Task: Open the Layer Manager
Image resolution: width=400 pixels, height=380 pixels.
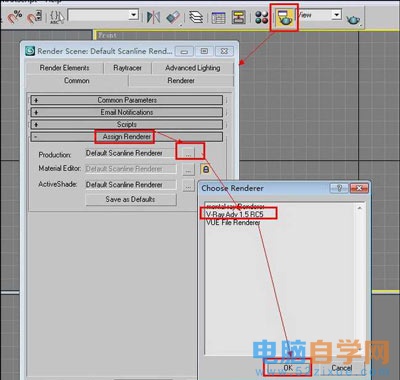Action: (196, 17)
